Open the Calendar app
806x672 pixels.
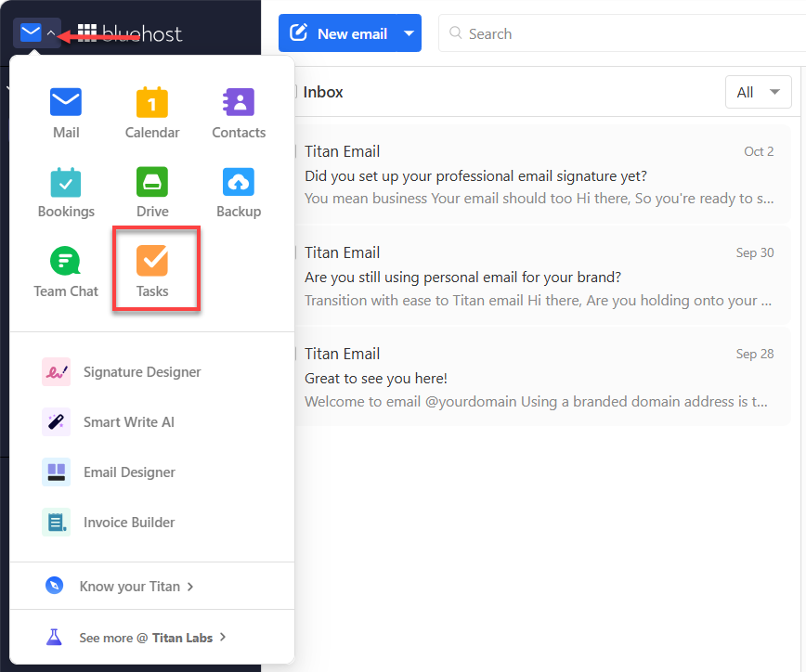pos(152,102)
